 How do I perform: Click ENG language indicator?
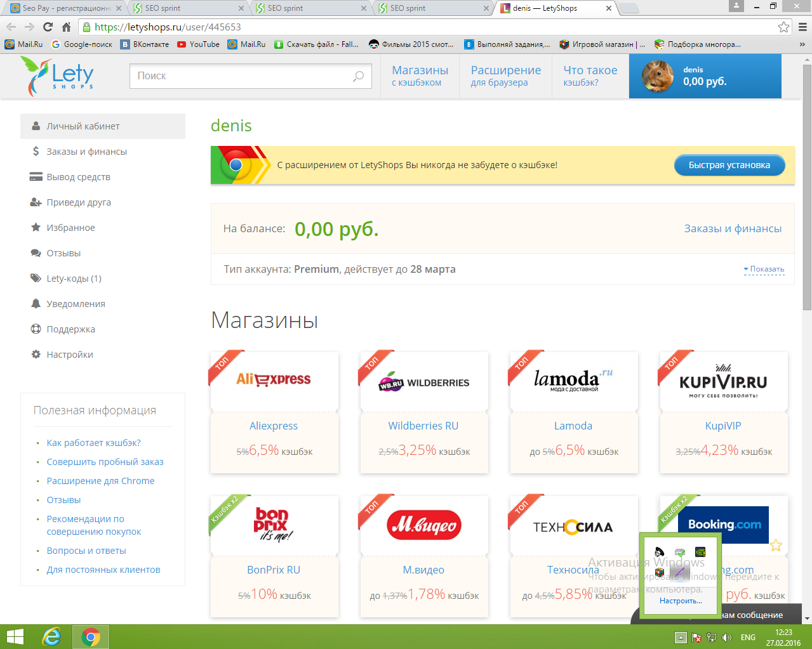748,638
